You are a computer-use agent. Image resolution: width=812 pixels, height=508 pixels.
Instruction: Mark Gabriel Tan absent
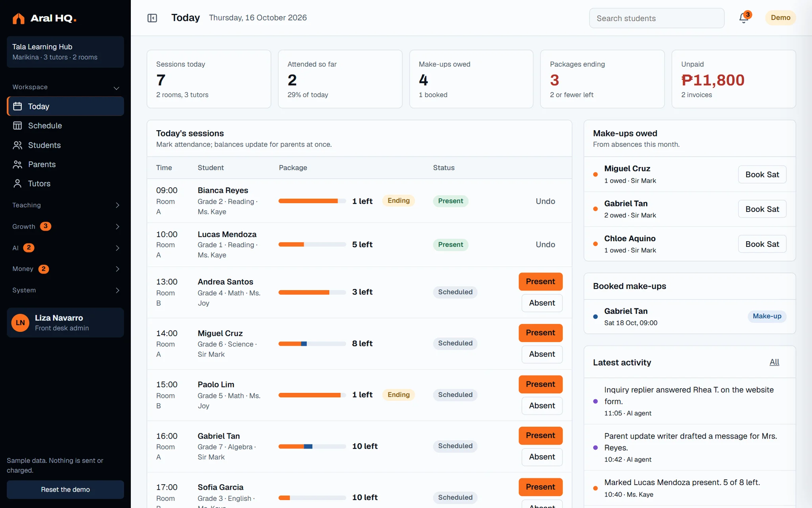point(542,457)
